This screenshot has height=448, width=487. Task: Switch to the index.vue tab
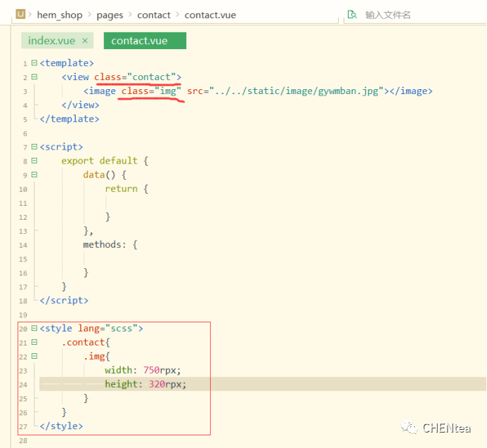pyautogui.click(x=51, y=41)
